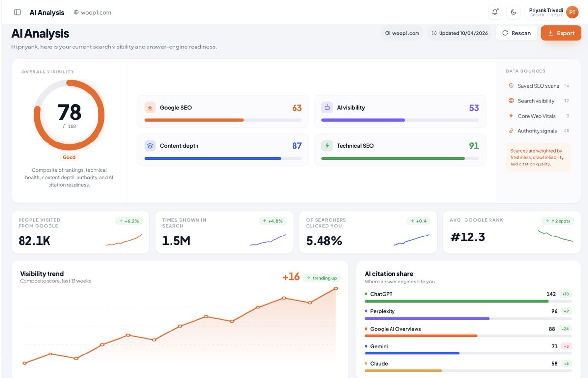Viewport: 588px width, 378px height.
Task: Click the Updated 10/04/2026 chip
Action: [460, 33]
